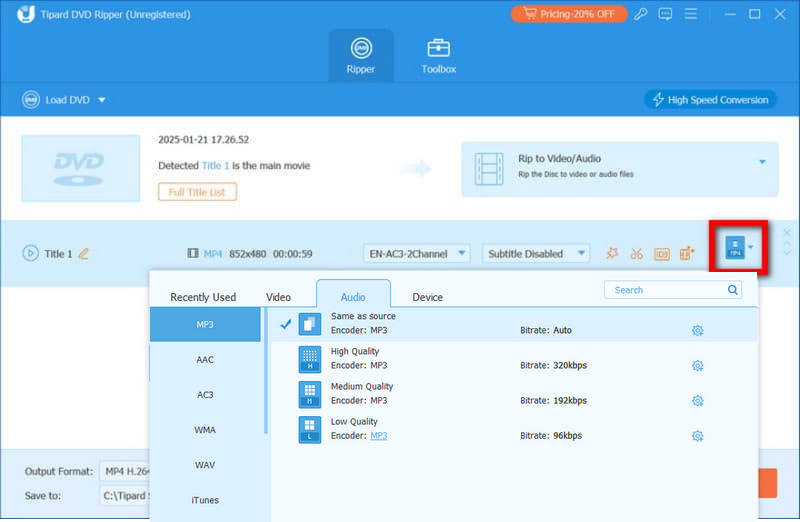Toggle High Speed Conversion

[x=711, y=100]
